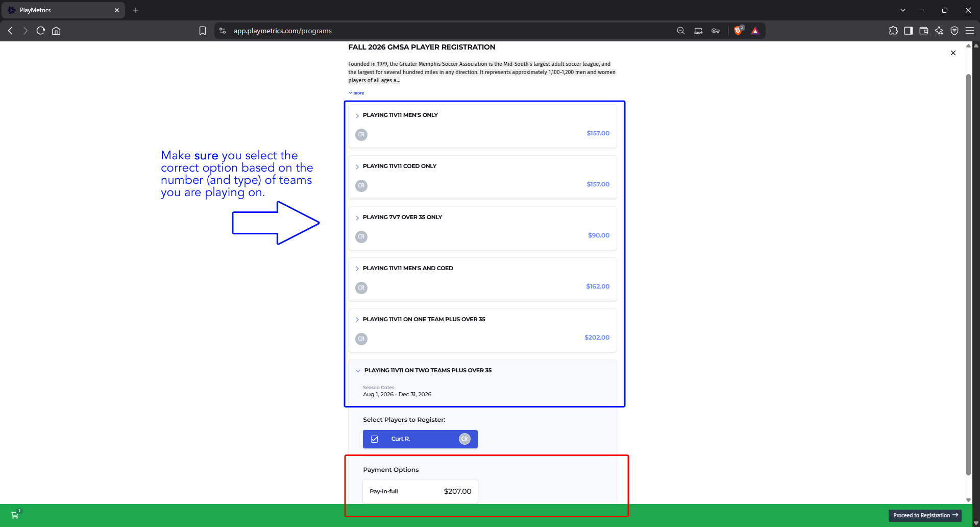Image resolution: width=980 pixels, height=527 pixels.
Task: Open the Brave Wallet
Action: tap(924, 31)
